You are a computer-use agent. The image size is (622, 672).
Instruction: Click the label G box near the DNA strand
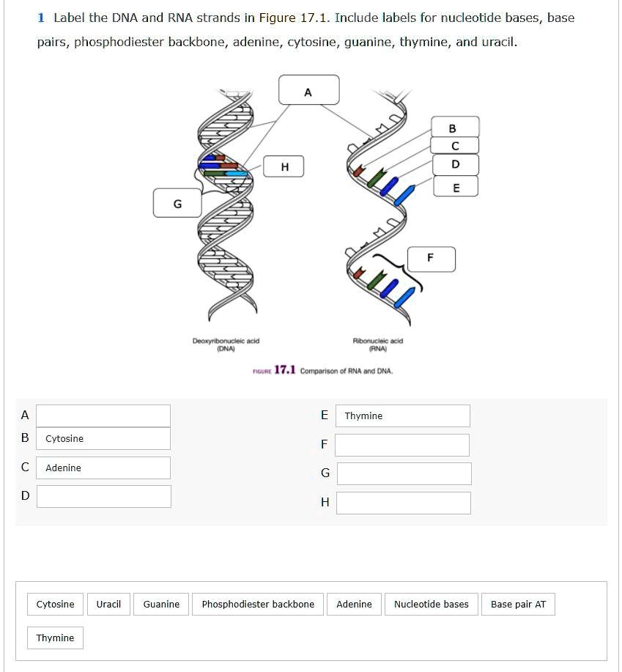(x=177, y=204)
